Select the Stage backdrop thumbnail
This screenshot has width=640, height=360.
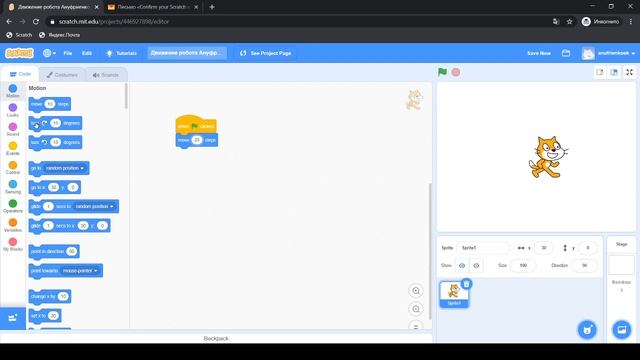[x=621, y=265]
